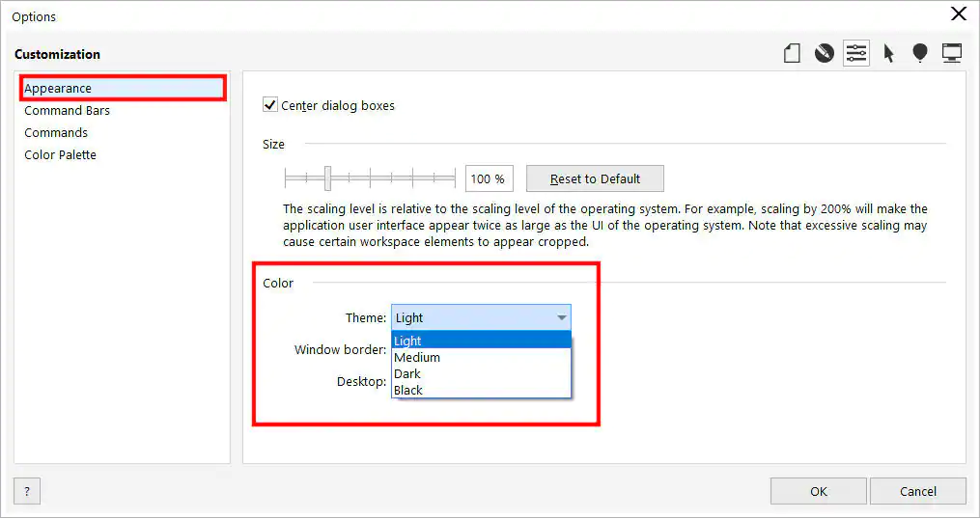This screenshot has width=980, height=519.
Task: Open the Tools options arrow icon
Action: pos(888,54)
